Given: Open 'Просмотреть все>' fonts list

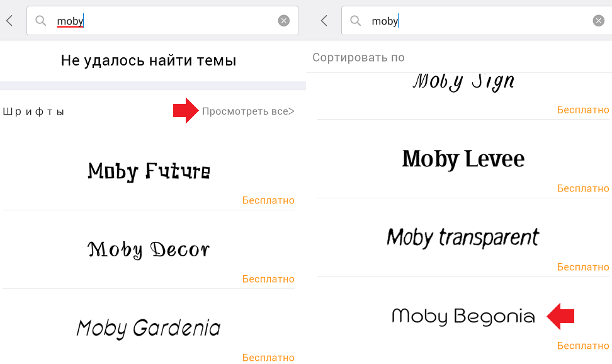Looking at the screenshot, I should pos(248,111).
